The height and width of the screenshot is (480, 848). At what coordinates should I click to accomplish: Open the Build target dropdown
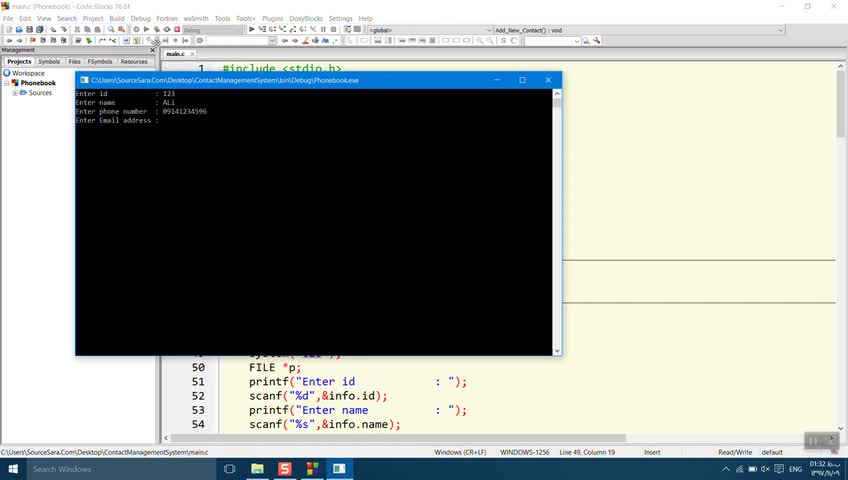[x=213, y=30]
